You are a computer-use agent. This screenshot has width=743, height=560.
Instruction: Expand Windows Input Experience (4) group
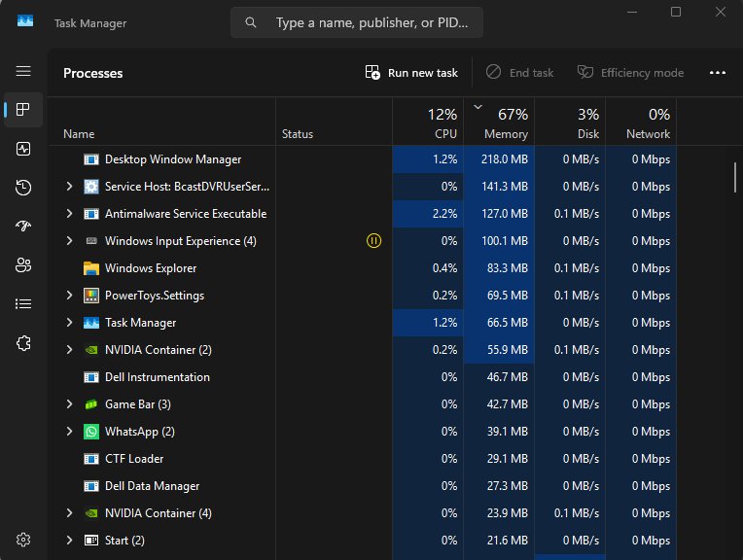coord(70,241)
